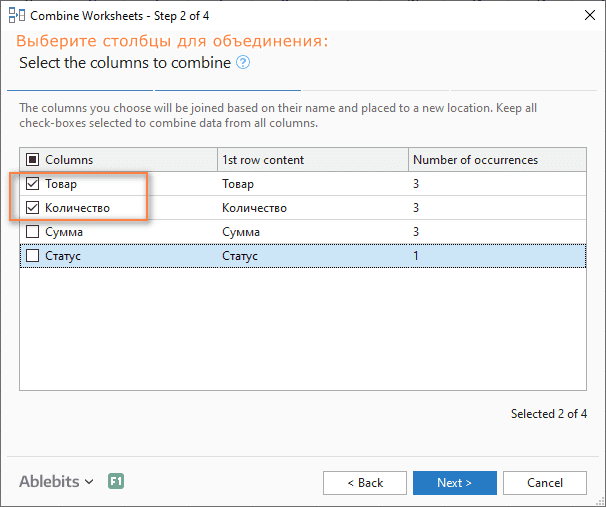The width and height of the screenshot is (606, 507).
Task: Go back with the Back button
Action: 365,483
